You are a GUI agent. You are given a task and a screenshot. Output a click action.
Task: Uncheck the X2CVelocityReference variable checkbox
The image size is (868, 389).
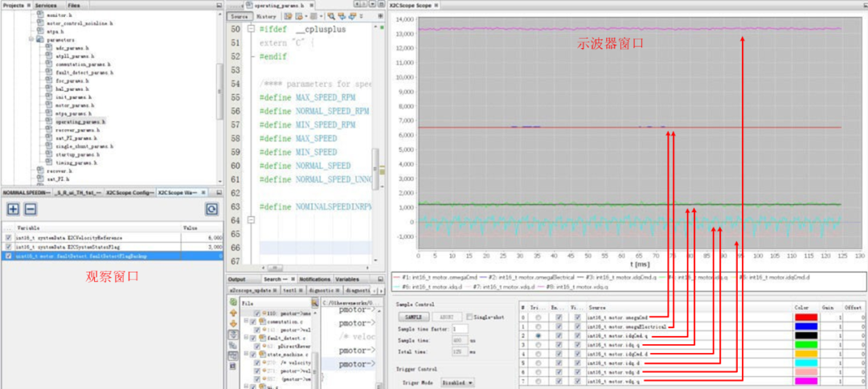click(x=8, y=238)
